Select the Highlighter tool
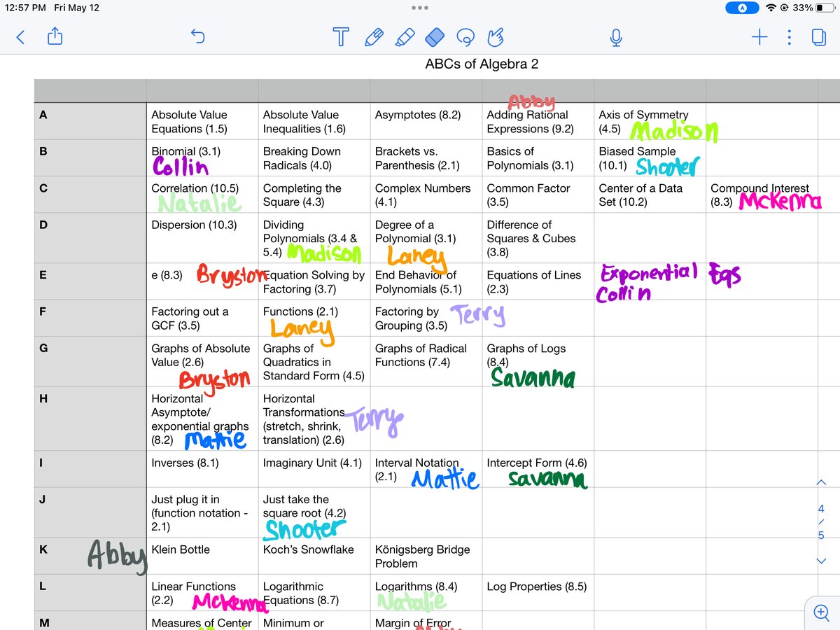Screen dimensions: 840x630 point(404,36)
